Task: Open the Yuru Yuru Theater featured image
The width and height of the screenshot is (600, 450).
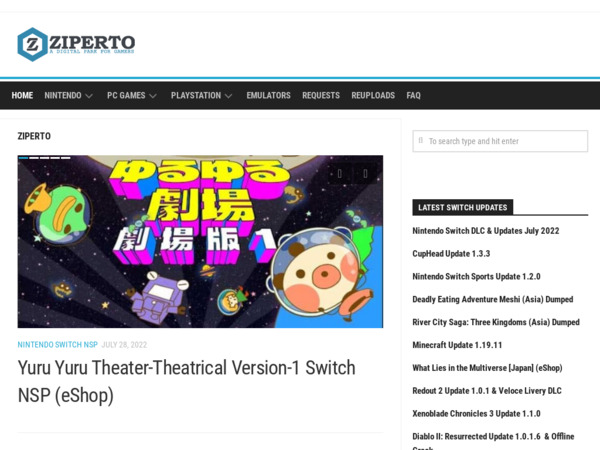Action: (200, 241)
